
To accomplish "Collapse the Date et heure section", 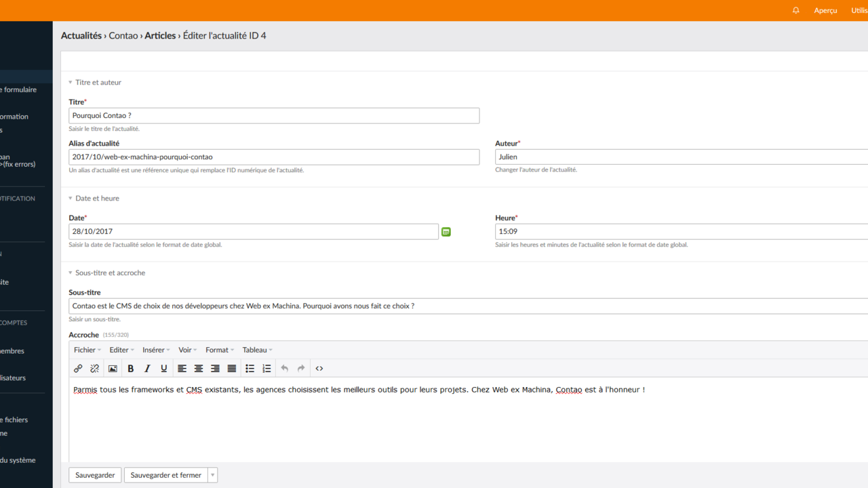I will 94,199.
